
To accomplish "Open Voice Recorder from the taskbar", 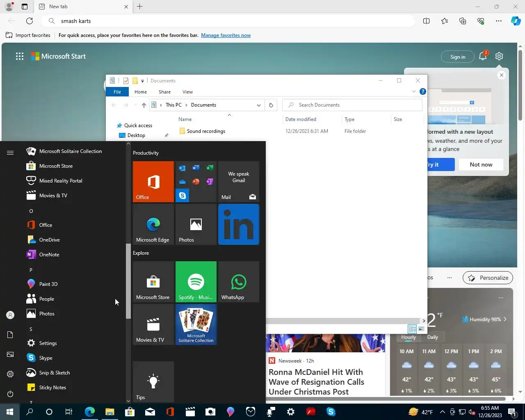I will point(271,412).
